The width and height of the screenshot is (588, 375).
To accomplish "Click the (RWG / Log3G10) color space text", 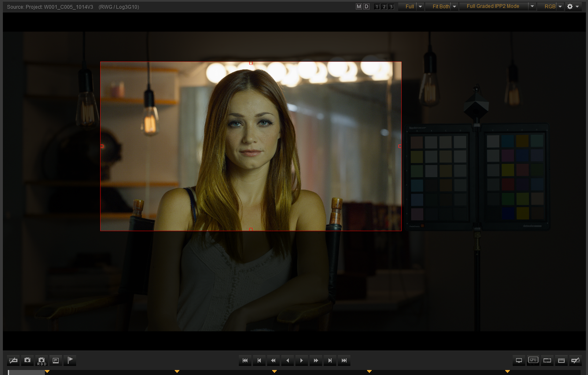I will click(119, 7).
